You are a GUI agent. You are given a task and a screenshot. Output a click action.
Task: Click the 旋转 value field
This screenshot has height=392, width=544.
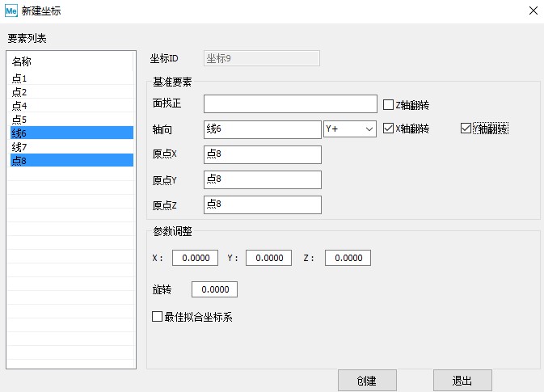(214, 289)
